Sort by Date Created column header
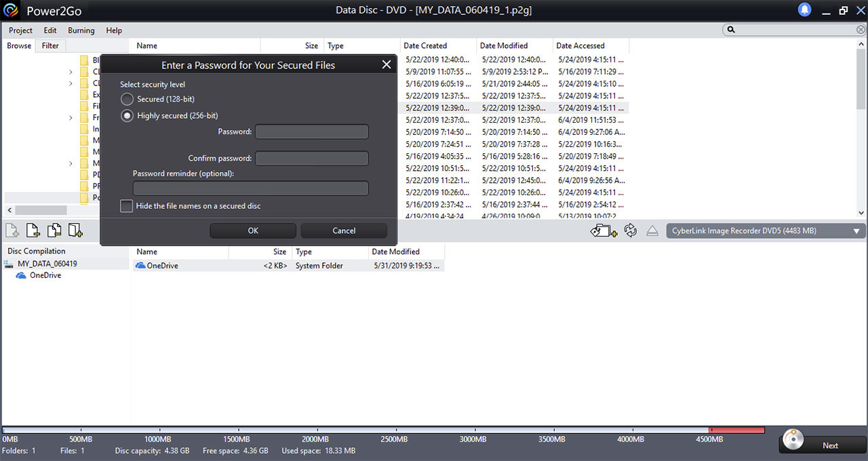The image size is (868, 461). coord(439,45)
